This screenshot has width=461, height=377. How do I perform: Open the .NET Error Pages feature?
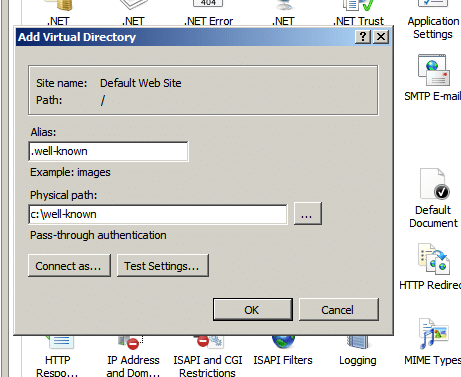tap(208, 13)
